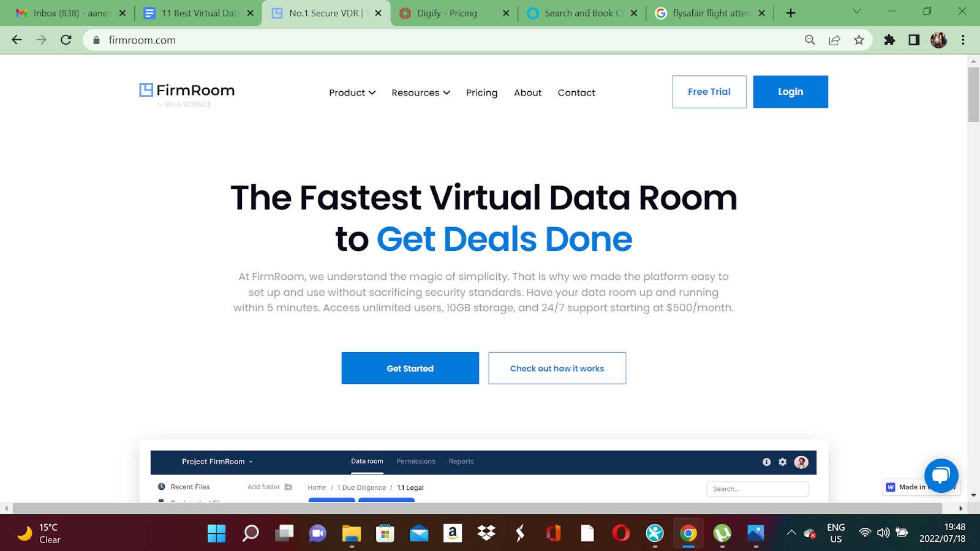Viewport: 980px width, 551px height.
Task: Click the Add folder icon
Action: (x=288, y=487)
